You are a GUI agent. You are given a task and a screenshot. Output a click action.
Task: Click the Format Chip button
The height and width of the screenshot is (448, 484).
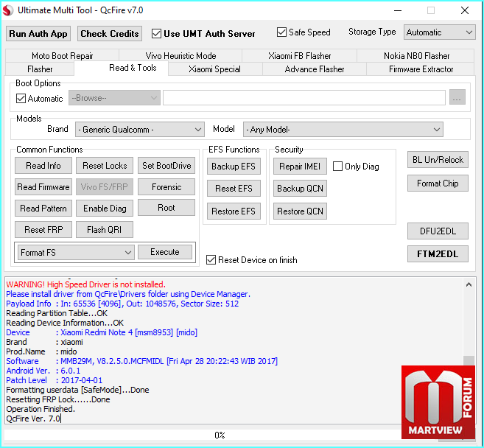click(438, 183)
